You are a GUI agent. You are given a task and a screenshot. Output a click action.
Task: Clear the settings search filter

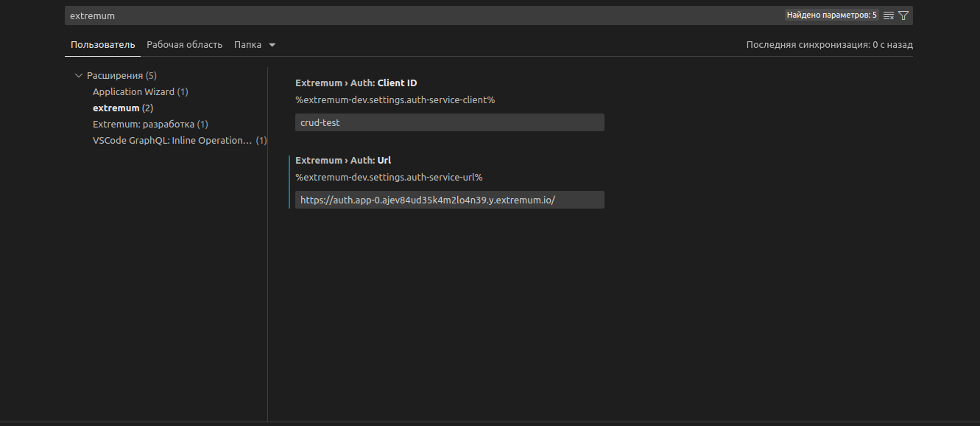[888, 15]
